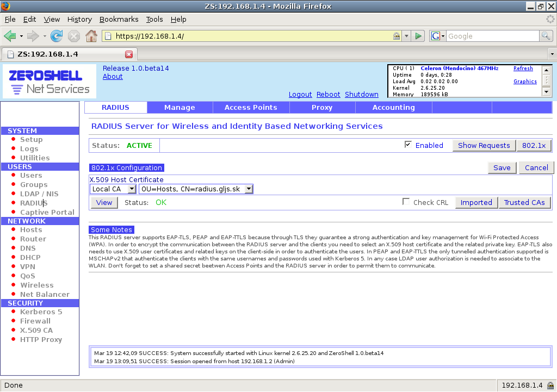Toggle the Enabled checkbox
This screenshot has width=557, height=392.
pyautogui.click(x=408, y=145)
